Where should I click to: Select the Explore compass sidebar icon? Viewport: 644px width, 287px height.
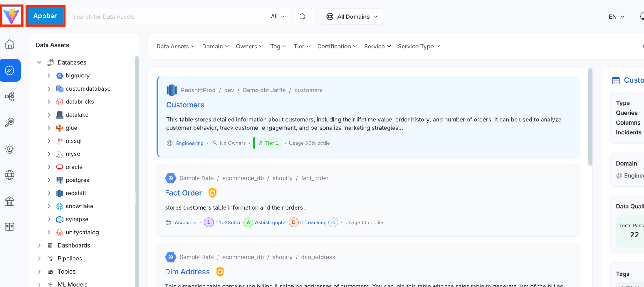tap(10, 70)
